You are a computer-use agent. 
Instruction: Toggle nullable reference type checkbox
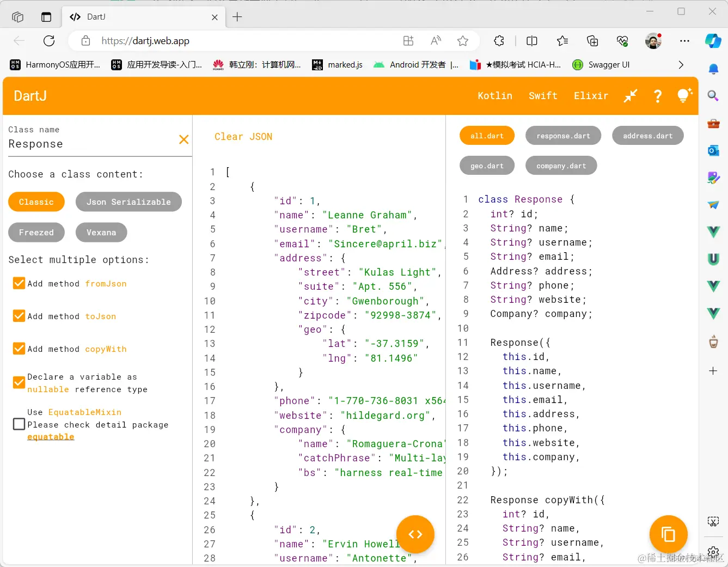pos(19,382)
